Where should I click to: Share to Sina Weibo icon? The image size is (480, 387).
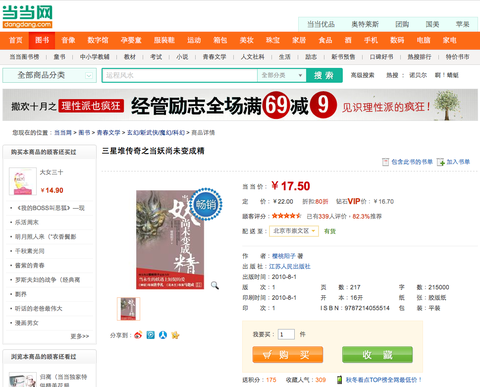138,335
